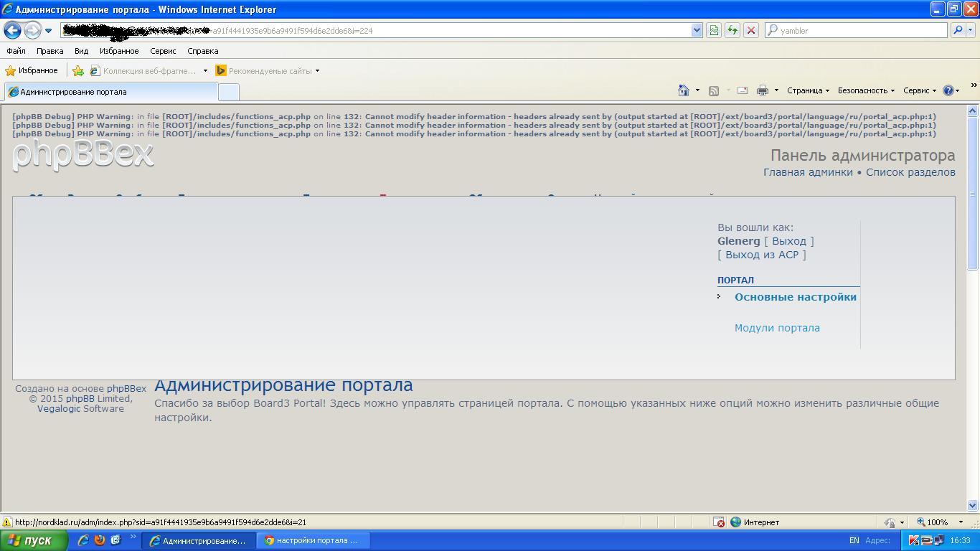Open the Файл menu
The width and height of the screenshot is (980, 551).
coord(16,51)
